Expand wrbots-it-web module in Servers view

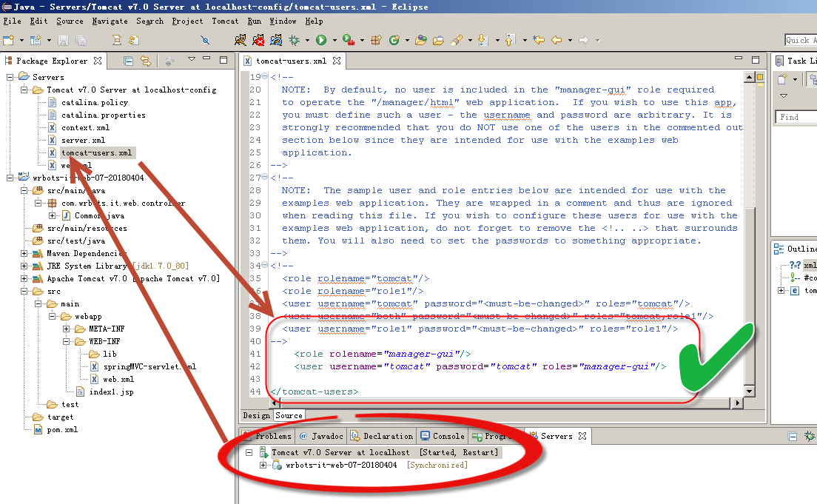(263, 465)
